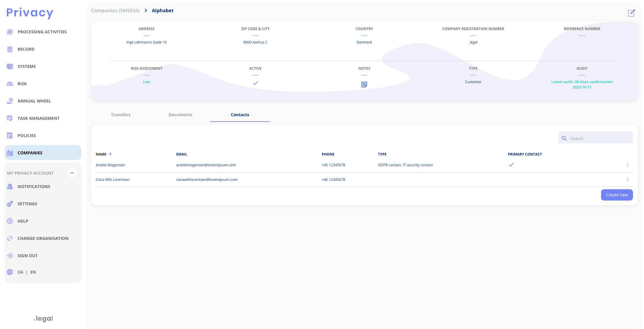Click address 'Inge Lehmanns Gade 10'

tap(146, 42)
